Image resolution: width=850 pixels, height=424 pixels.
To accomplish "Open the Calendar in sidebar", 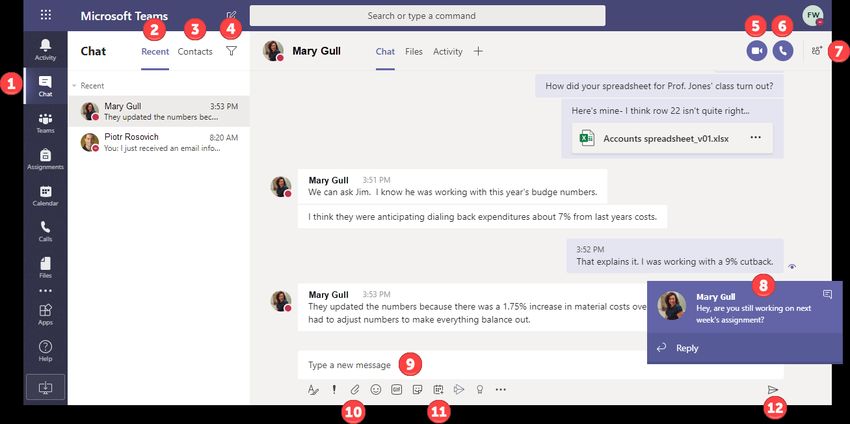I will point(46,196).
